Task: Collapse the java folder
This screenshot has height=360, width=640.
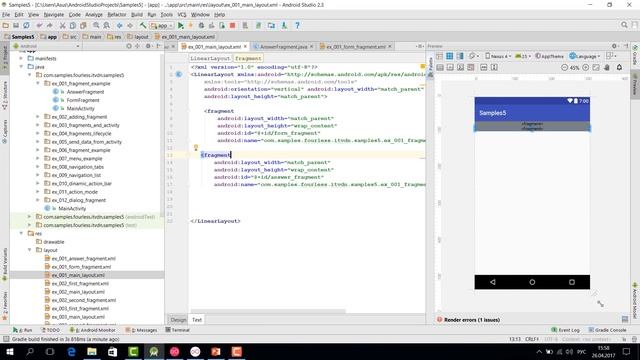Action: (22, 67)
